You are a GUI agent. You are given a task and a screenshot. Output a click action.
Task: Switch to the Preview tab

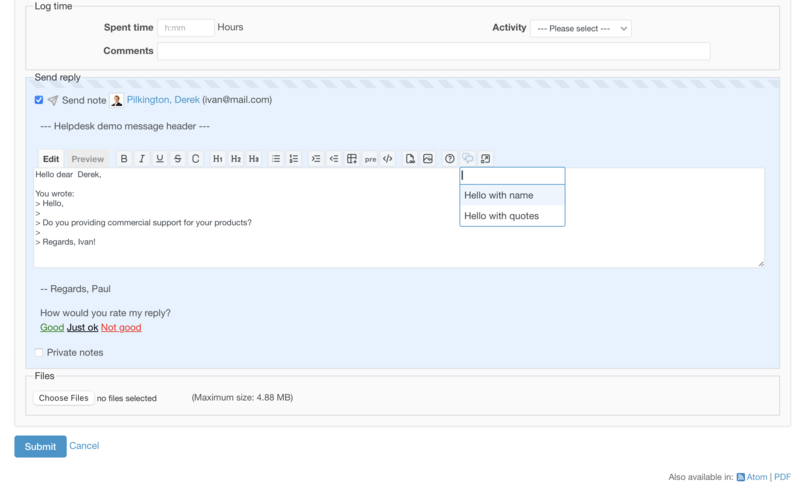[87, 159]
